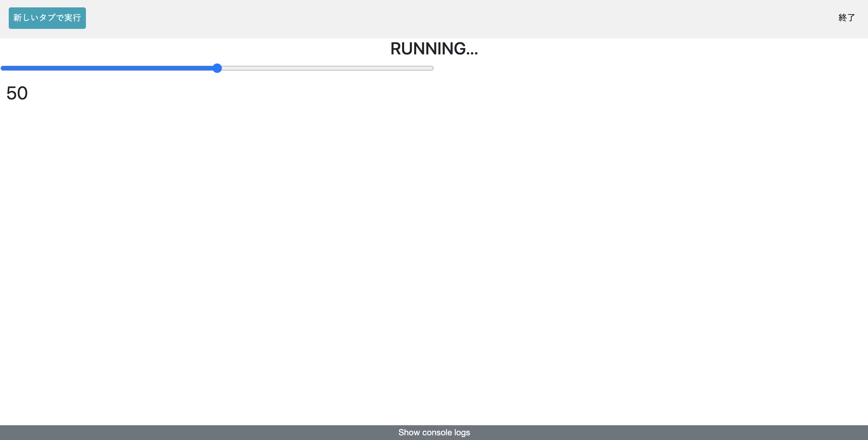Click the first character 新 on teal button

coord(17,17)
